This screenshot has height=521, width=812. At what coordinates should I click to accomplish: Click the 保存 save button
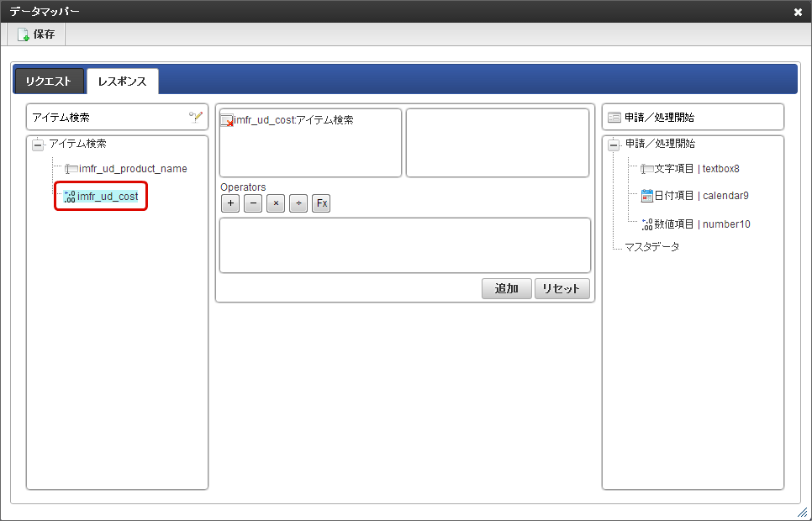point(36,34)
